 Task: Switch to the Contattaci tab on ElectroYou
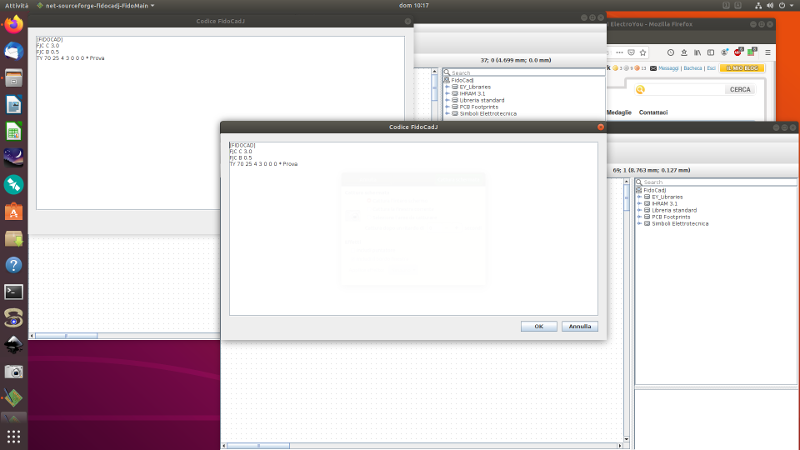tap(653, 112)
